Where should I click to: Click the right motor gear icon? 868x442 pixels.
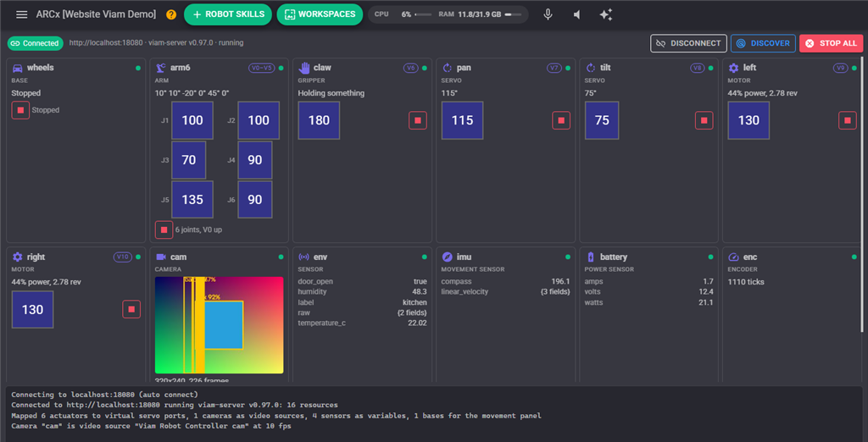pos(17,257)
